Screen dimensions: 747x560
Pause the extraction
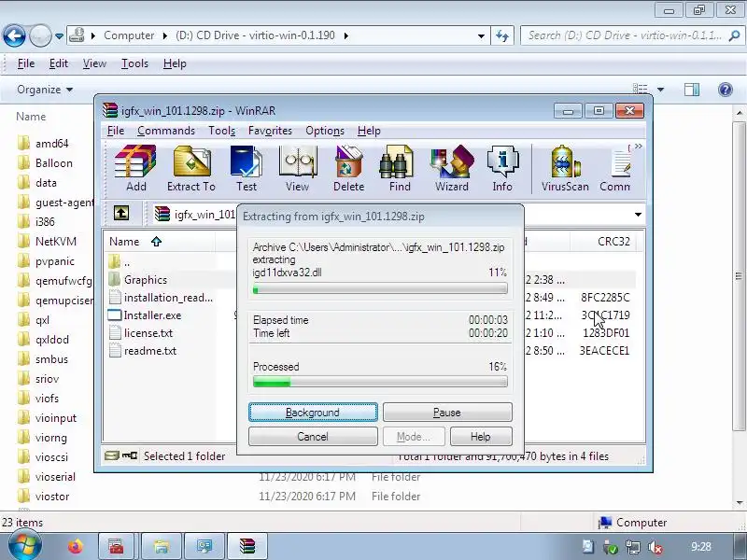(x=447, y=413)
